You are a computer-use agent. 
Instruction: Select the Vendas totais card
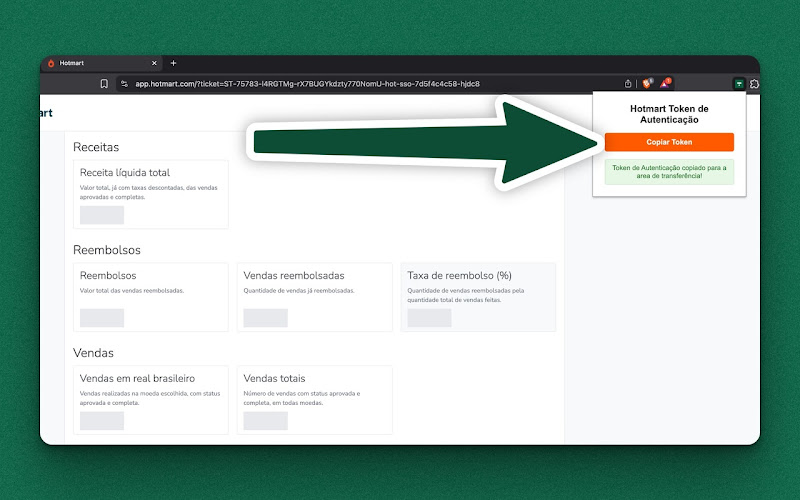click(x=315, y=400)
